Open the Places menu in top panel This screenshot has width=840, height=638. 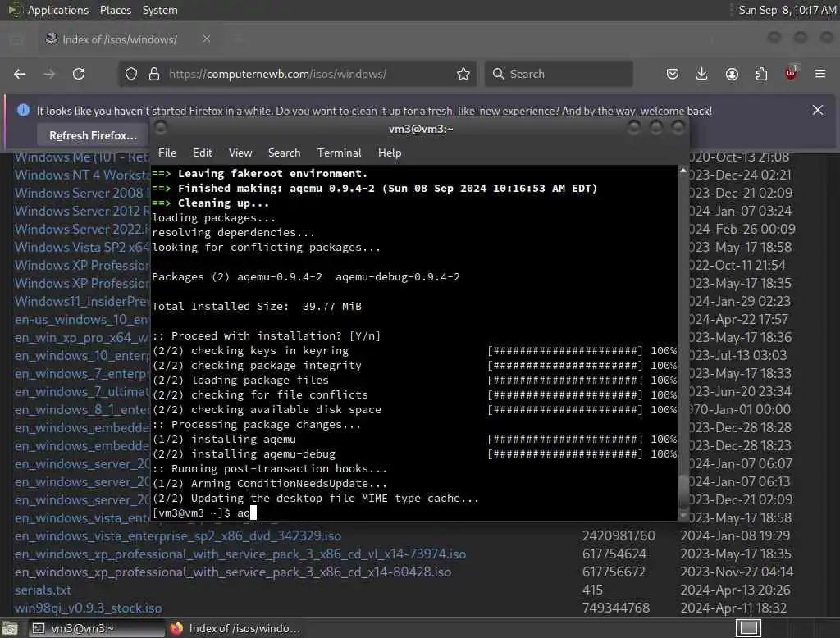tap(115, 10)
